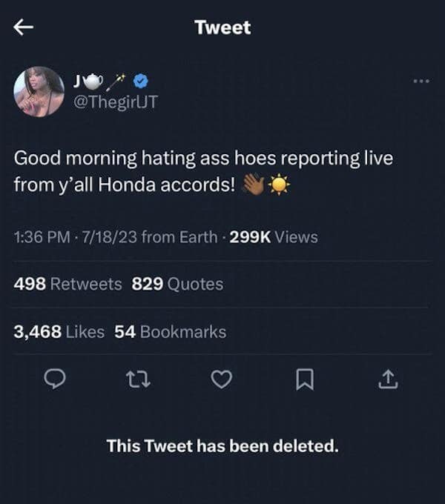Click the 1:36 PM 7/18/23 timestamp

tap(82, 237)
